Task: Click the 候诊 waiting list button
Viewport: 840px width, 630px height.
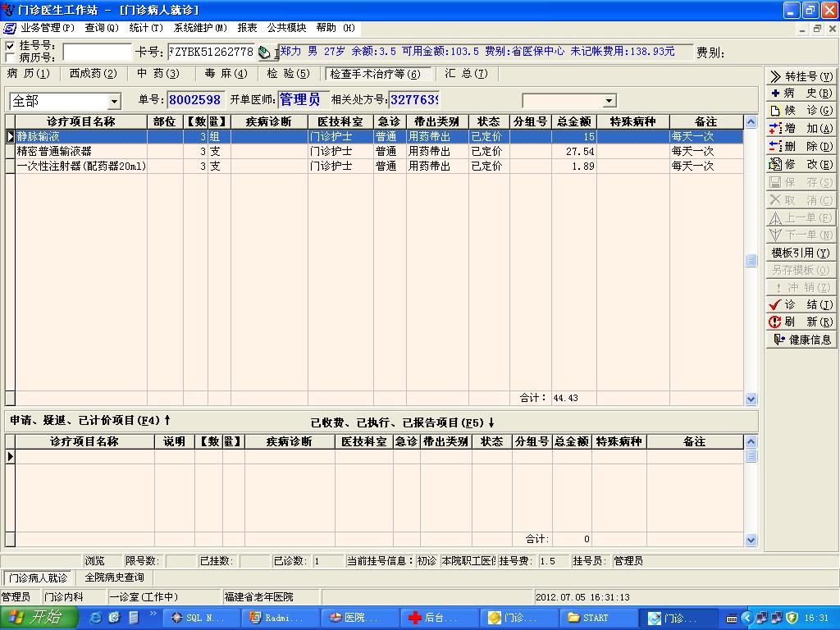Action: pyautogui.click(x=801, y=111)
